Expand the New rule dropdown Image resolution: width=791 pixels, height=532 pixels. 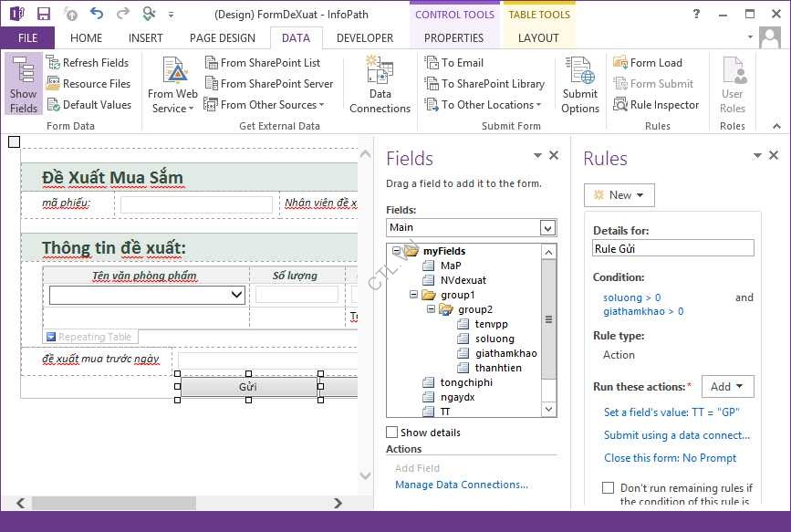619,194
